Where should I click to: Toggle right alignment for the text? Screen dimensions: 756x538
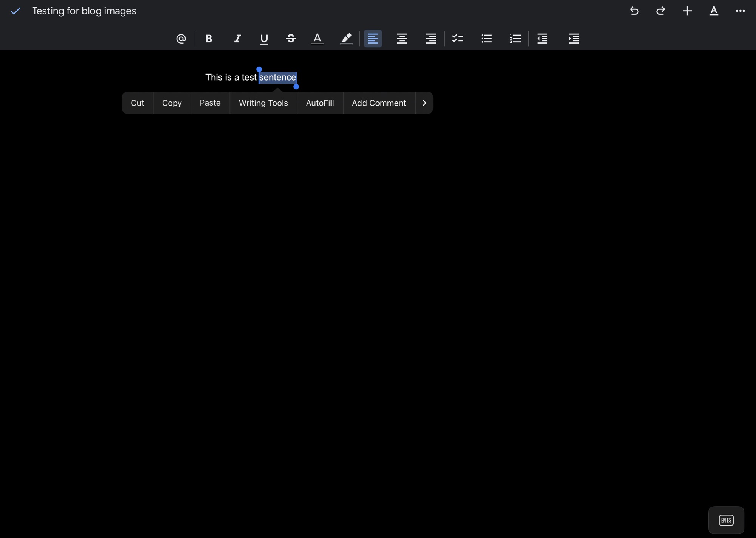[431, 39]
